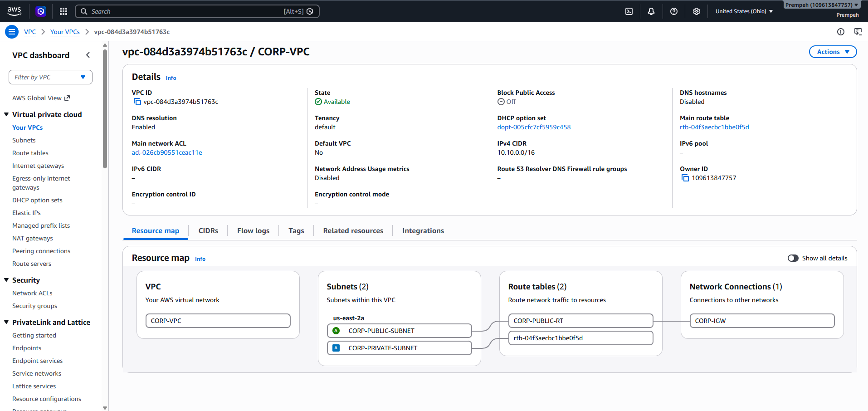Click the blue CORP-PRIVATE-SUBNET badge icon
This screenshot has height=411, width=868.
[x=336, y=348]
